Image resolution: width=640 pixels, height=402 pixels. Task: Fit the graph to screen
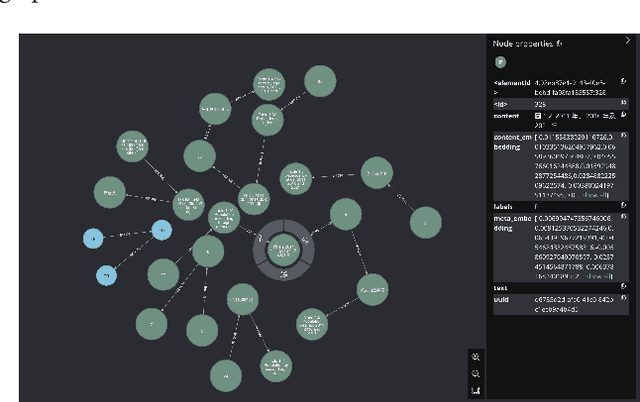(x=476, y=389)
